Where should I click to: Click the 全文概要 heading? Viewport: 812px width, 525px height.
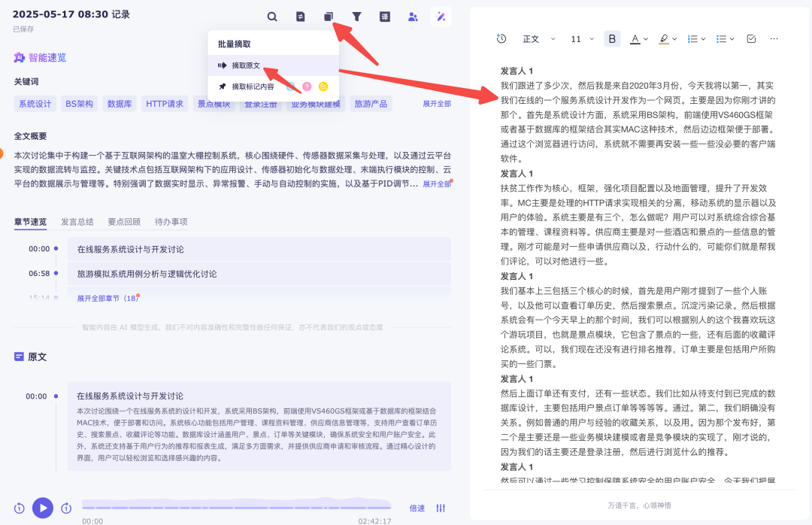[x=31, y=136]
